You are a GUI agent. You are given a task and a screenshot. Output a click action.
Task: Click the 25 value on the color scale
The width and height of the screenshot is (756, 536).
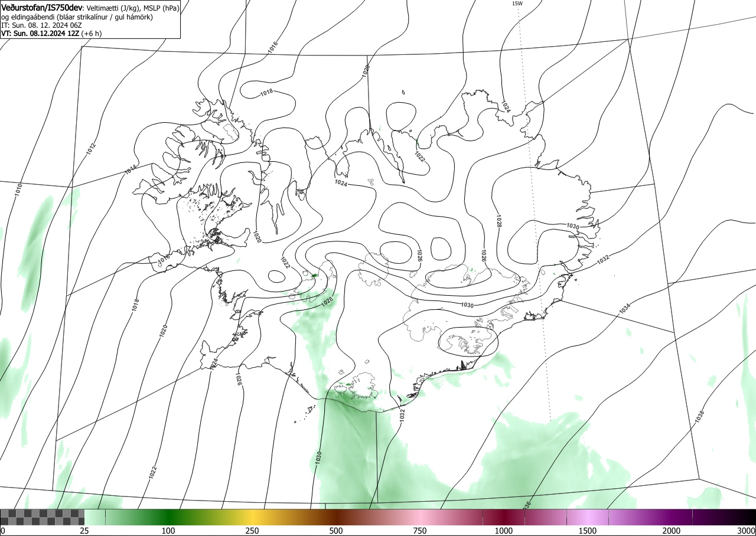(84, 531)
